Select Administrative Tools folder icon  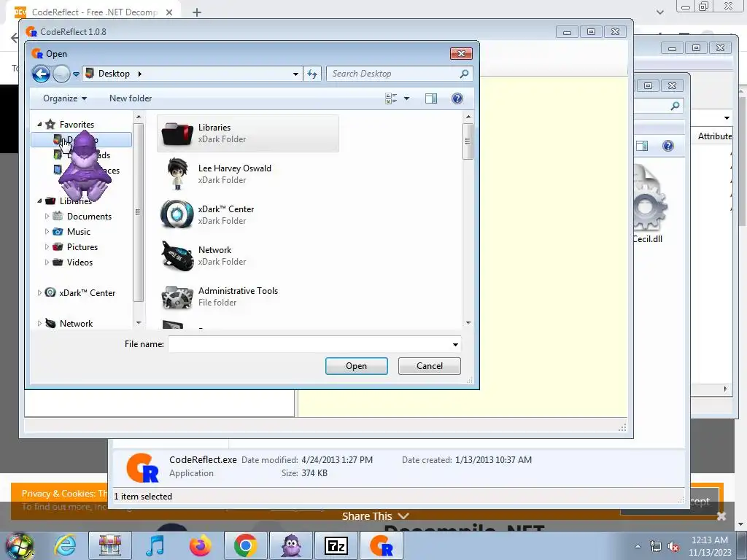tap(177, 297)
